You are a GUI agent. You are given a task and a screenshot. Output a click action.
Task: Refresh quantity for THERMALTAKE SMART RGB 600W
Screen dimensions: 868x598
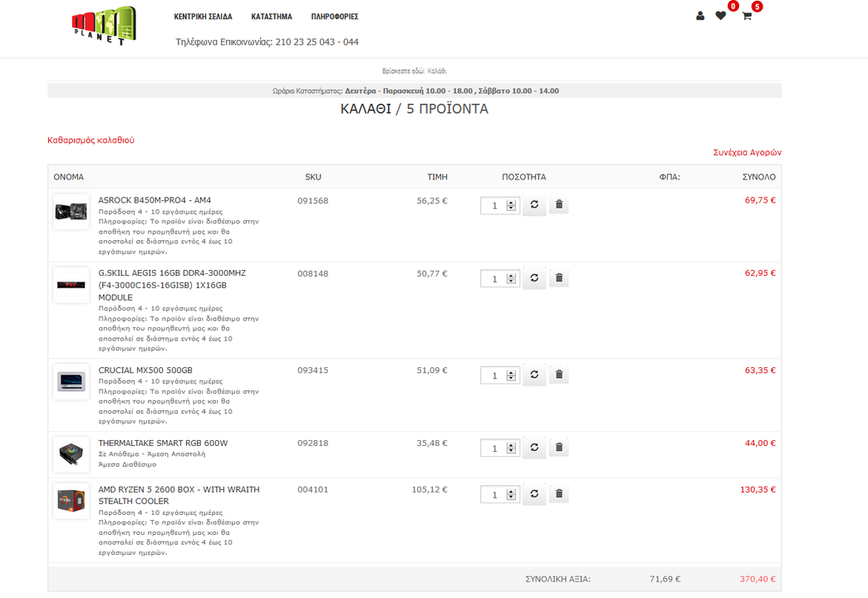(534, 448)
